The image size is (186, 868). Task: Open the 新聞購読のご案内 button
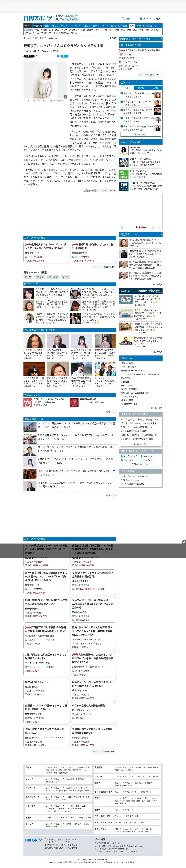(130, 39)
